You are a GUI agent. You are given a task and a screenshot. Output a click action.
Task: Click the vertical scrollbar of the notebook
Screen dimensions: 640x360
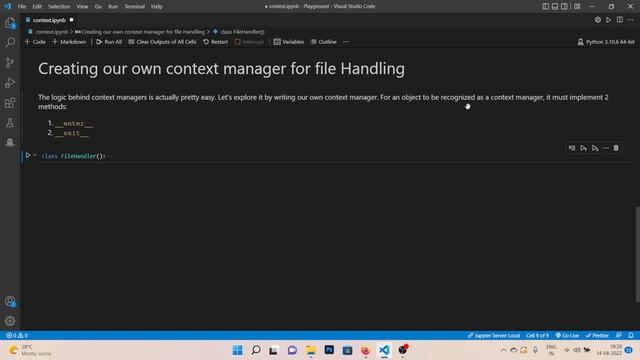pos(638,254)
